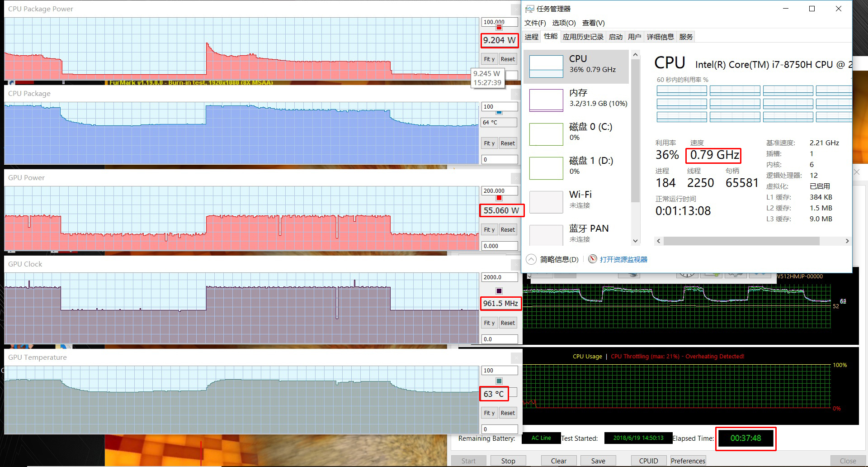The height and width of the screenshot is (467, 868).
Task: Switch to the 进程 tab
Action: pyautogui.click(x=531, y=37)
